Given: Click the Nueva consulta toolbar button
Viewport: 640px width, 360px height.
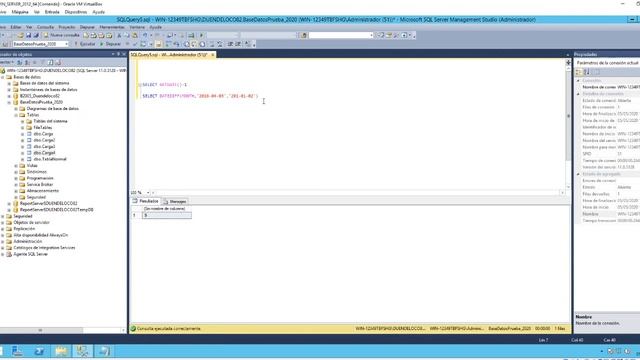Looking at the screenshot, I should (62, 36).
